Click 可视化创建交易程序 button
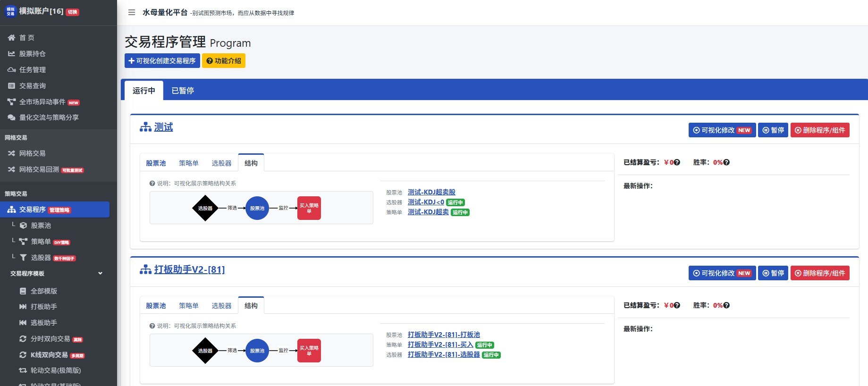Screen dimensions: 868x386 pos(162,61)
